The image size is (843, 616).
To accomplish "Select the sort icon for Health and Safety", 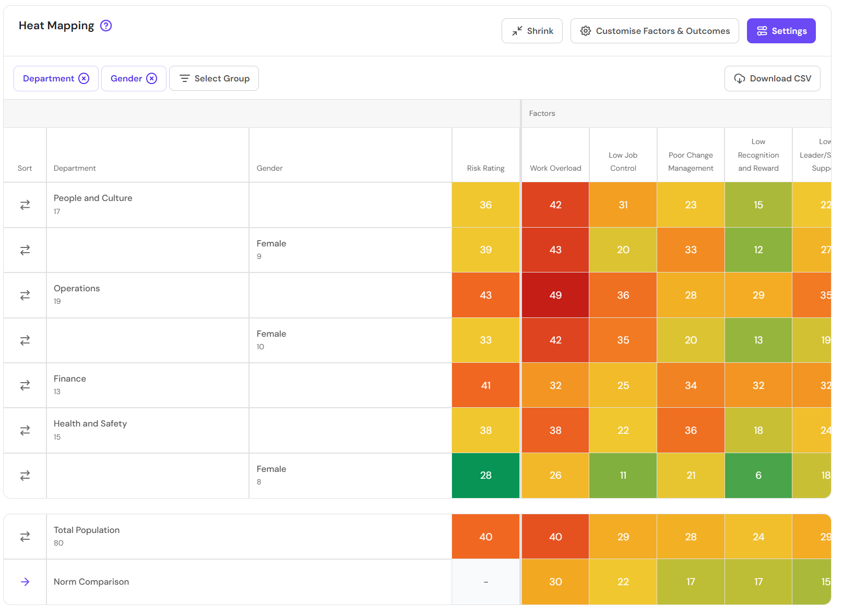I will 25,430.
